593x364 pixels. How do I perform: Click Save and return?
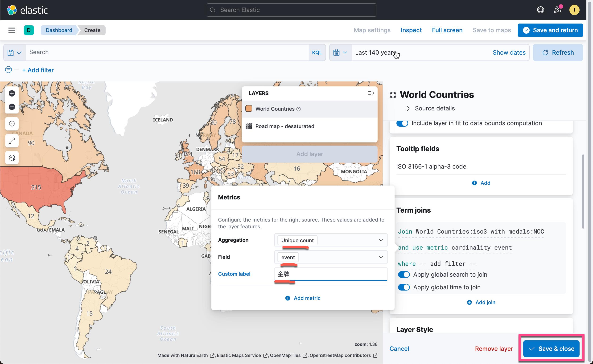(550, 30)
